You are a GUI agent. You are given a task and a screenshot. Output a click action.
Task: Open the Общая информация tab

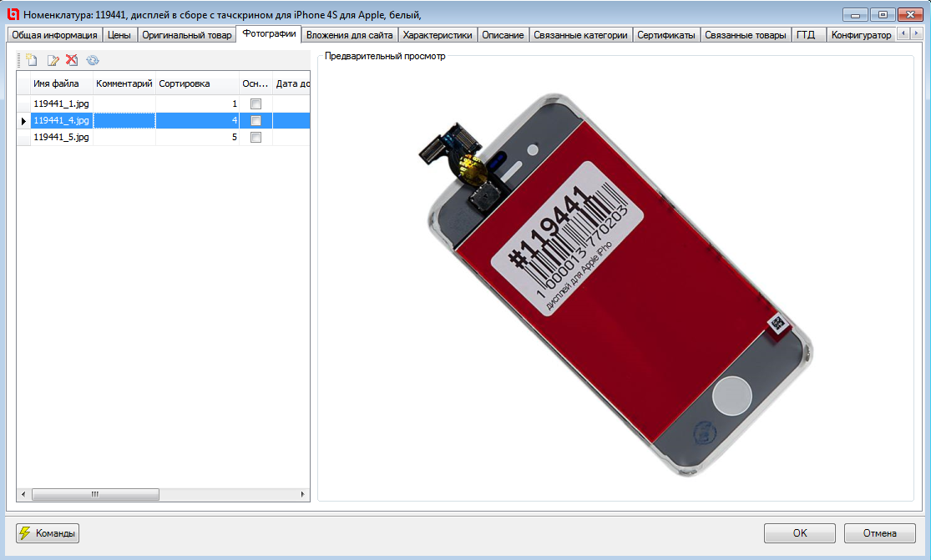(x=54, y=35)
